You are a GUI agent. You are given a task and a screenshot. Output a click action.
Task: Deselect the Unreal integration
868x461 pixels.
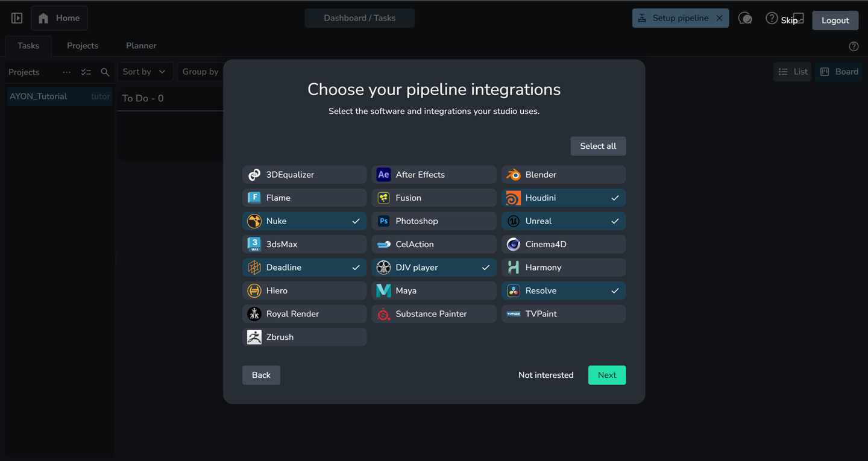(x=564, y=221)
